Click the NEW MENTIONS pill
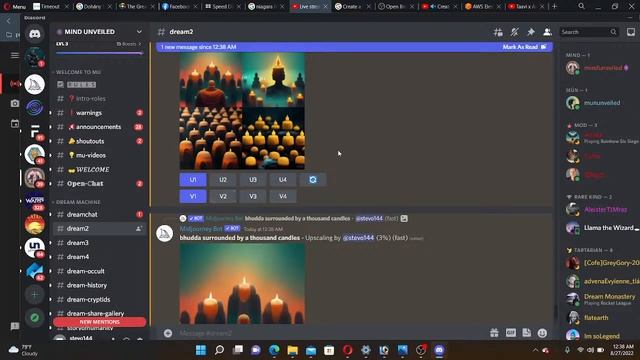 pyautogui.click(x=100, y=322)
